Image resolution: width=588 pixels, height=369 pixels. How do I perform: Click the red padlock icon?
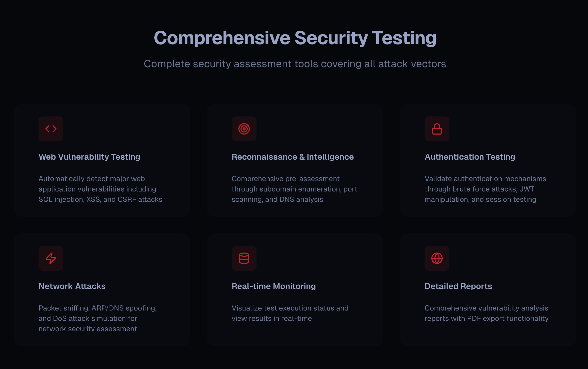coord(437,129)
